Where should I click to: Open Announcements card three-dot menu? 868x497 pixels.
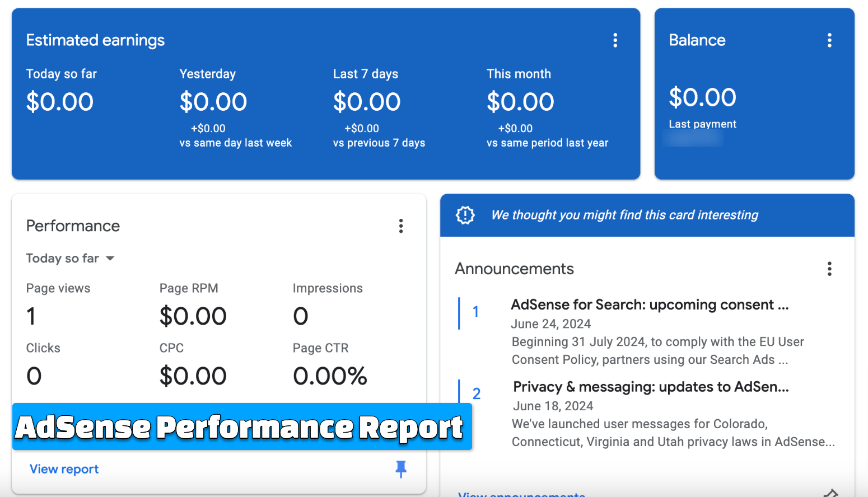(x=829, y=269)
